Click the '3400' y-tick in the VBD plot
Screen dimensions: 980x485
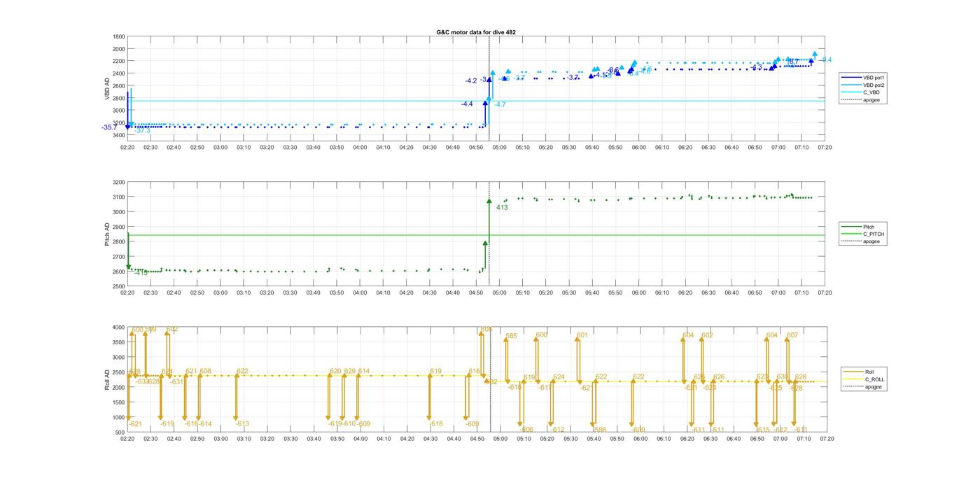click(x=118, y=135)
